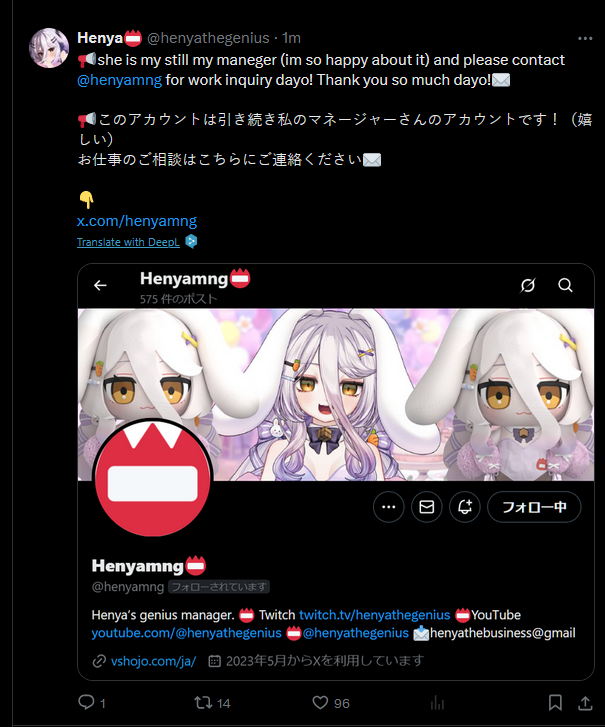Click the envelope message button
The height and width of the screenshot is (727, 605).
(427, 507)
